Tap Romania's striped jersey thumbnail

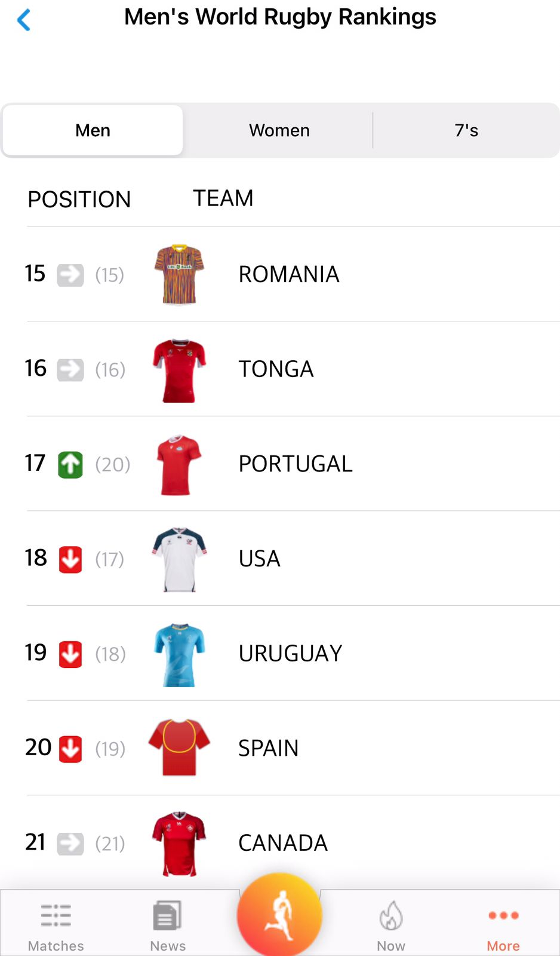[x=179, y=275]
